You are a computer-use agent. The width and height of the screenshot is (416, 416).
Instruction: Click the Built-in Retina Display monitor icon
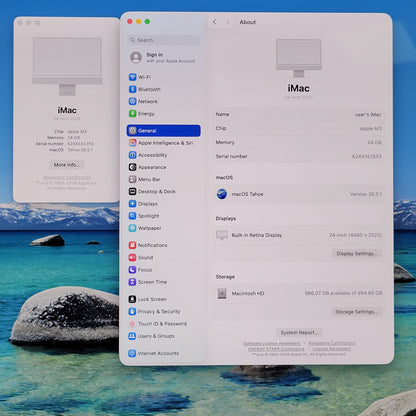click(222, 235)
